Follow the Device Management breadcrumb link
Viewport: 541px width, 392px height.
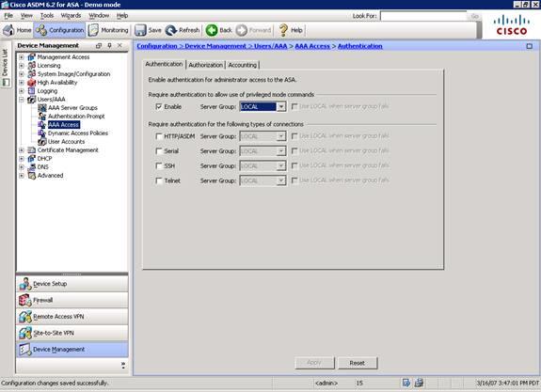pos(215,46)
